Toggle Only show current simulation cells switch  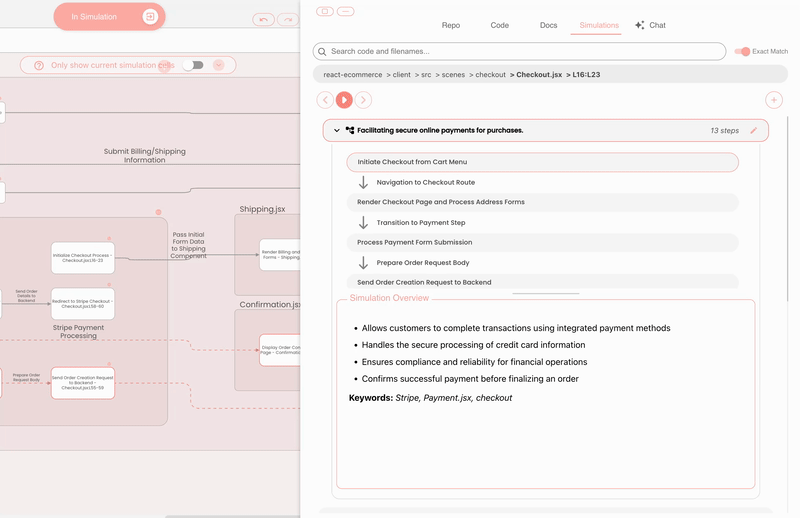[193, 65]
